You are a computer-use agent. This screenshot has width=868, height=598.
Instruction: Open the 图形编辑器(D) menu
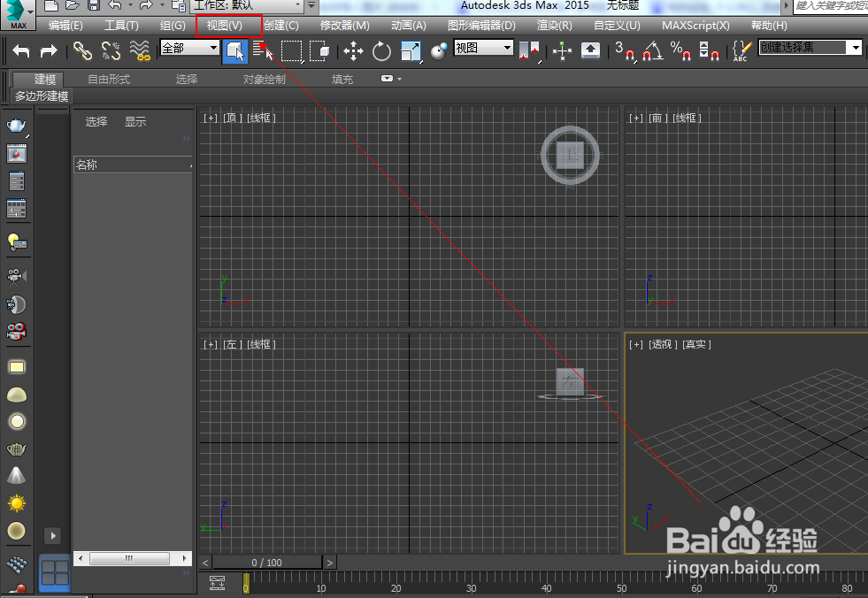(x=481, y=26)
